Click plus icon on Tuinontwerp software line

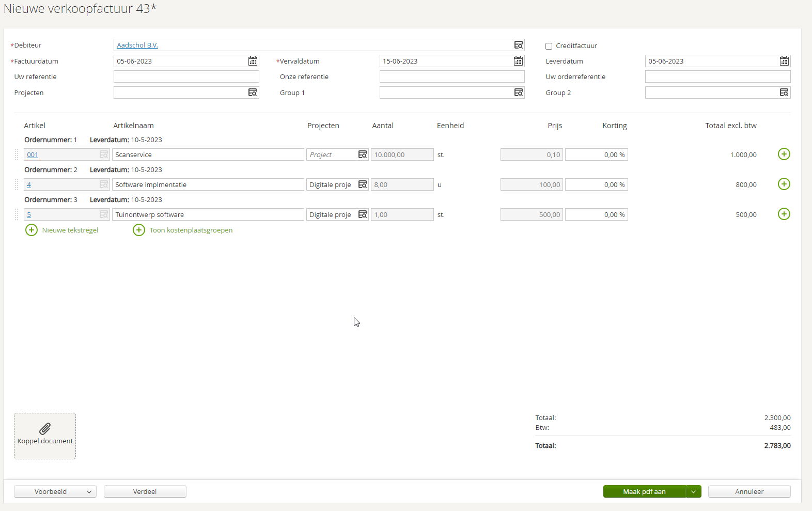point(784,214)
